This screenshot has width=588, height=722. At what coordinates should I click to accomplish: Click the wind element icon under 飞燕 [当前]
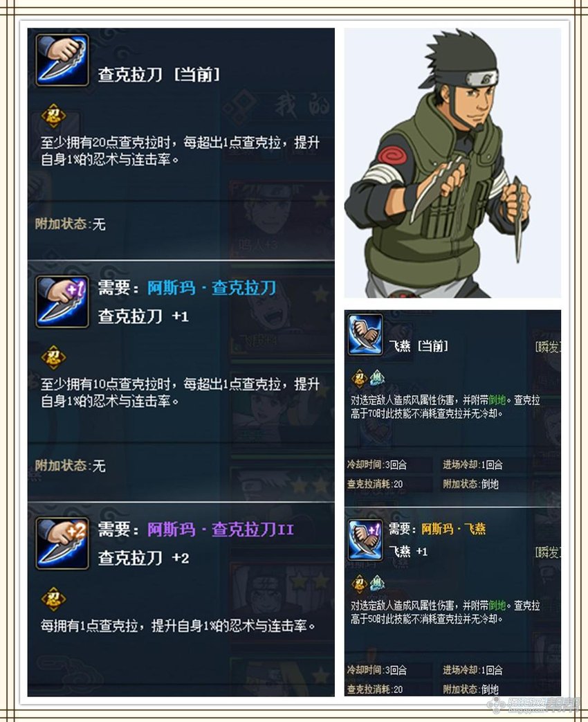click(377, 378)
